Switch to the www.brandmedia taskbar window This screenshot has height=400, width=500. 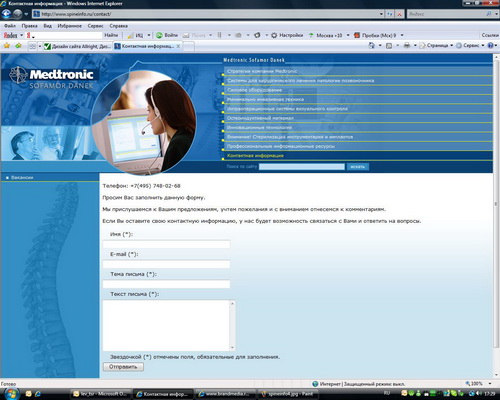click(225, 394)
